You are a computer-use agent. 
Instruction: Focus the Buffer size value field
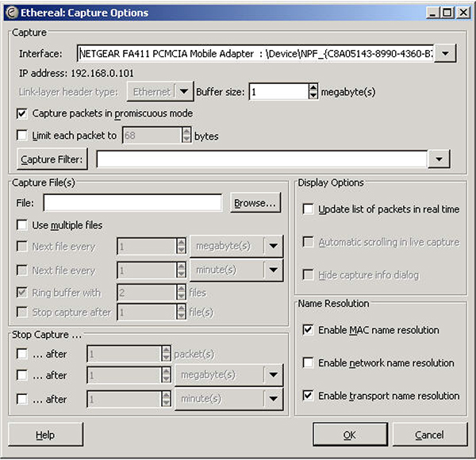coord(279,91)
